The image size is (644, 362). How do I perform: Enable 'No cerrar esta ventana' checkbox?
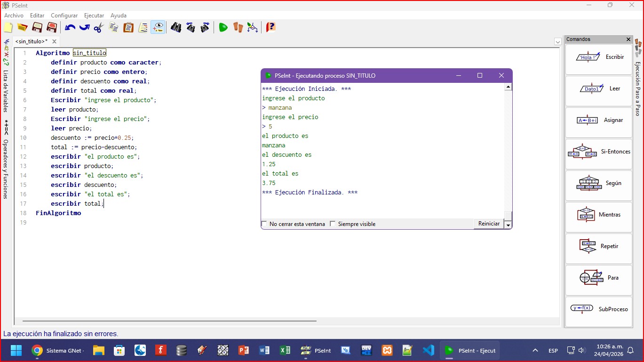[x=264, y=224]
